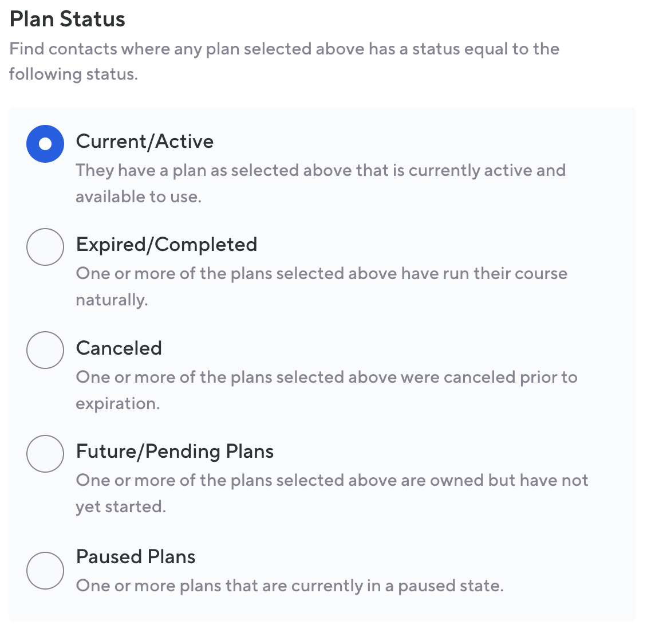This screenshot has height=644, width=647.
Task: Click 'have run their course' description line
Action: click(x=321, y=273)
